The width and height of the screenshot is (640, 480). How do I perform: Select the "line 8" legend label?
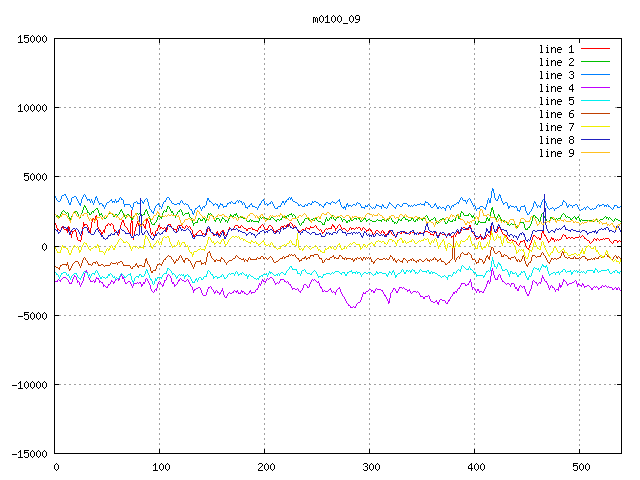point(556,140)
